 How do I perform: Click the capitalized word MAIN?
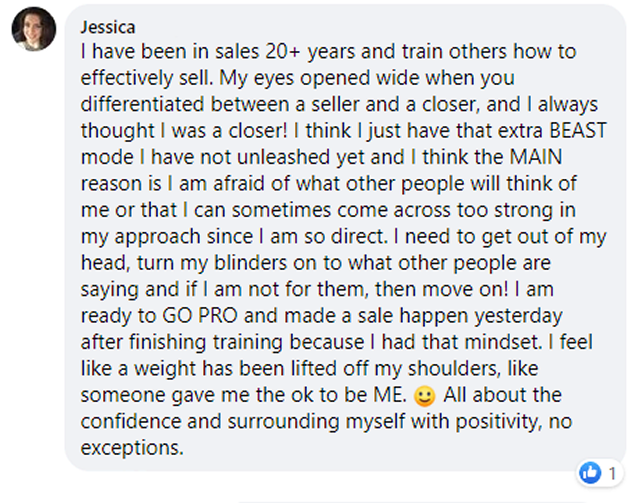click(536, 157)
